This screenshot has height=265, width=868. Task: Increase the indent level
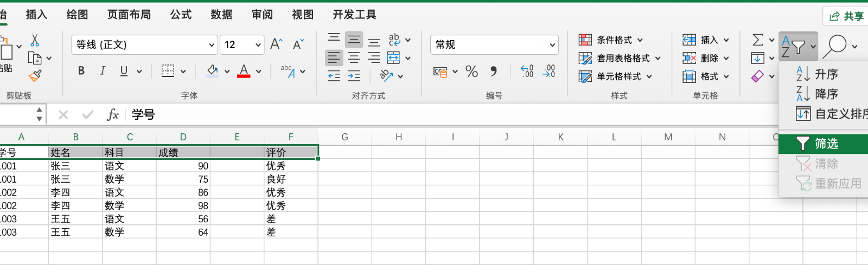point(354,76)
